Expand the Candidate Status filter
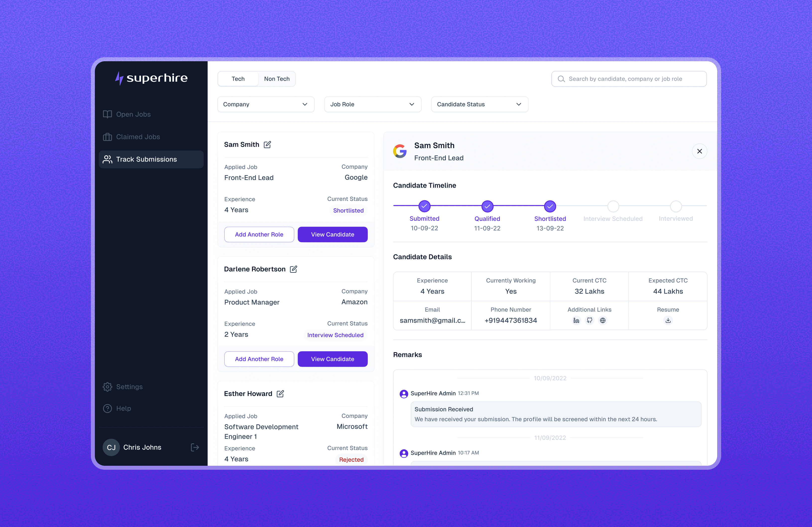Viewport: 812px width, 527px height. [479, 104]
